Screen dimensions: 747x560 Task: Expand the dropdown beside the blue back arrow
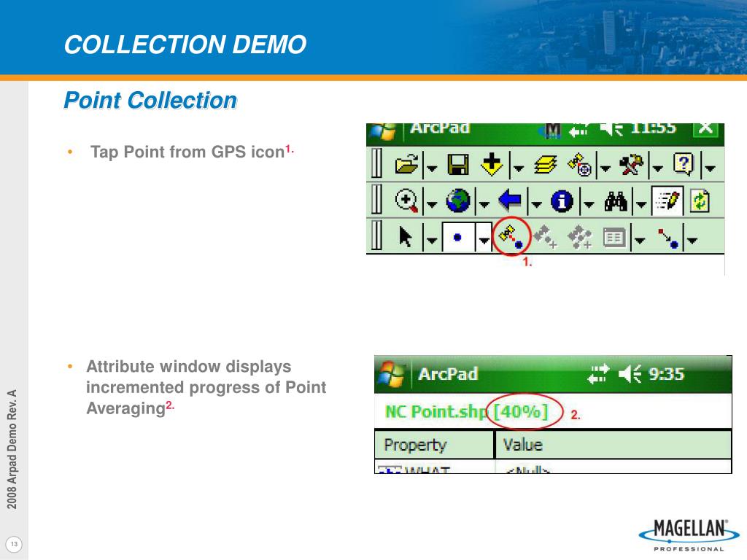[x=536, y=204]
